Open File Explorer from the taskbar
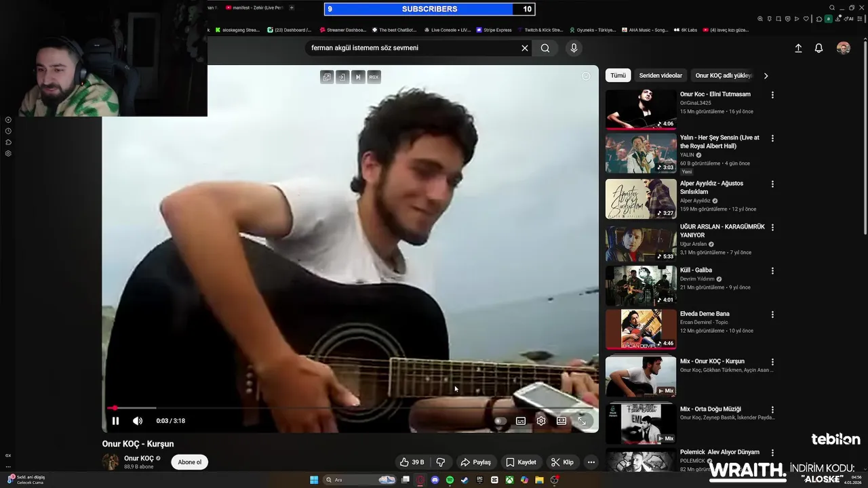868x488 pixels. (x=539, y=480)
